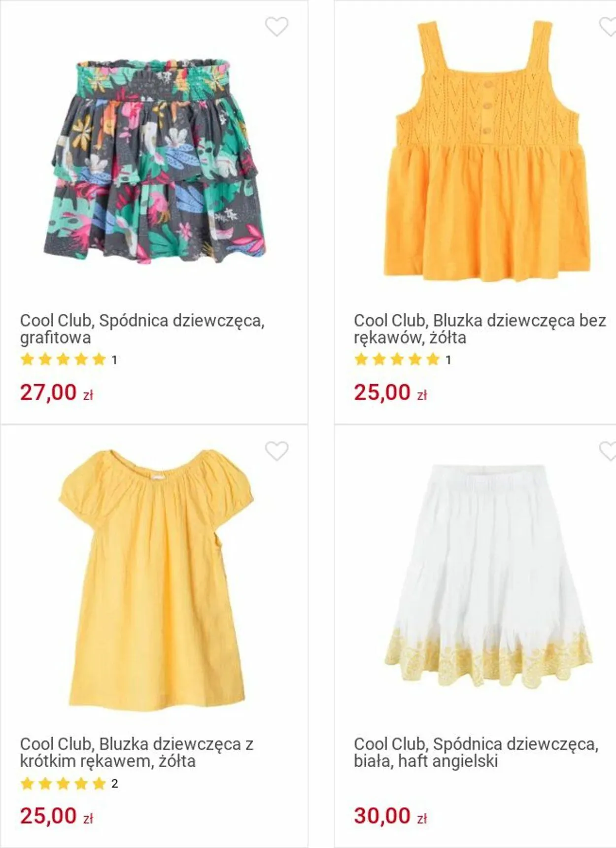View star rating of sleeveless yellow blouse
This screenshot has height=848, width=616.
click(397, 359)
